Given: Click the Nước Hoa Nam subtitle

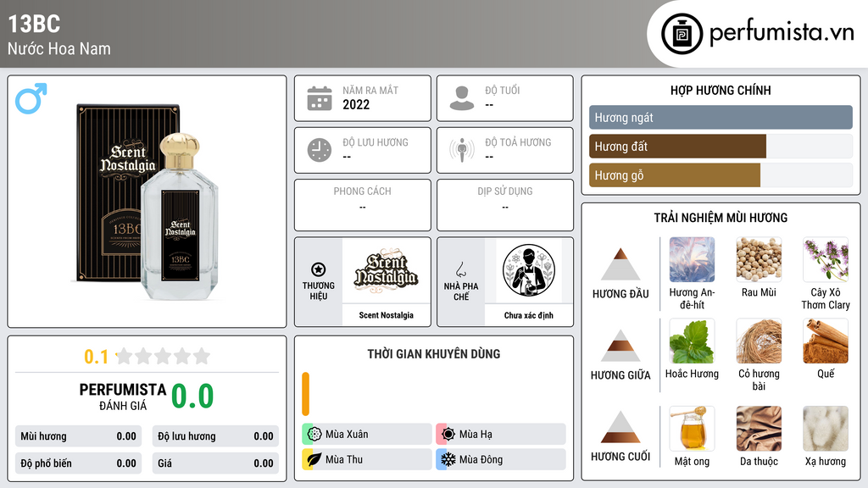Looking at the screenshot, I should (x=59, y=48).
